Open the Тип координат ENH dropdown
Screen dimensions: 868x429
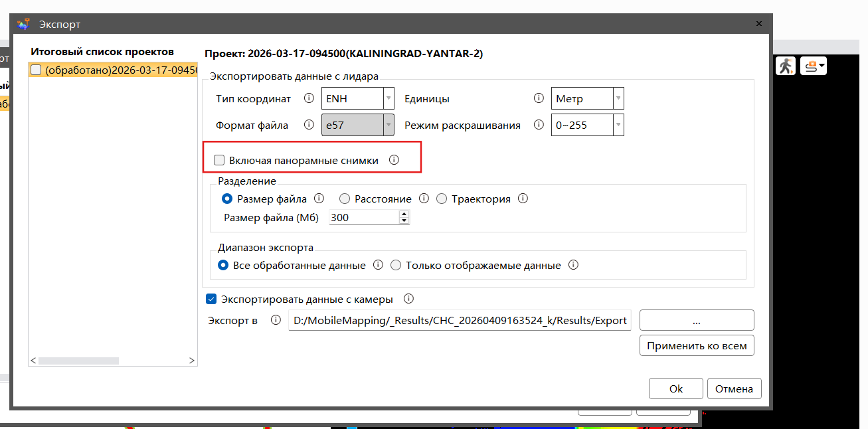pyautogui.click(x=358, y=98)
